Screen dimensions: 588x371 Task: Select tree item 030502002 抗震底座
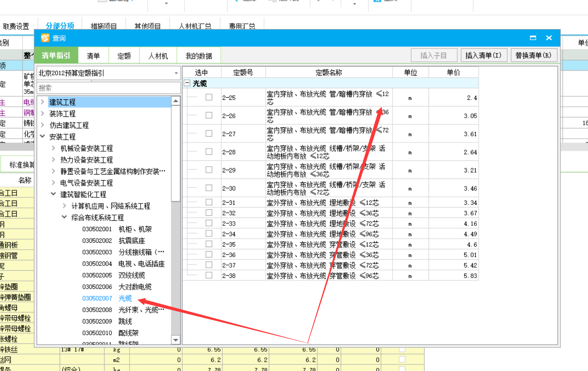tap(113, 240)
